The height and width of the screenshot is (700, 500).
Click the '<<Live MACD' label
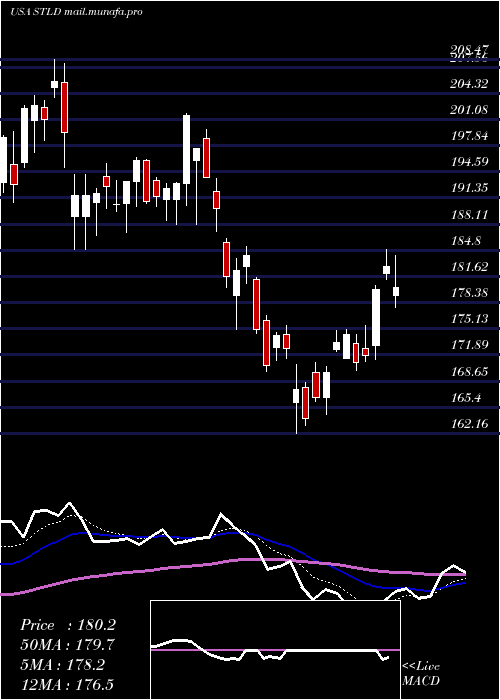(421, 674)
